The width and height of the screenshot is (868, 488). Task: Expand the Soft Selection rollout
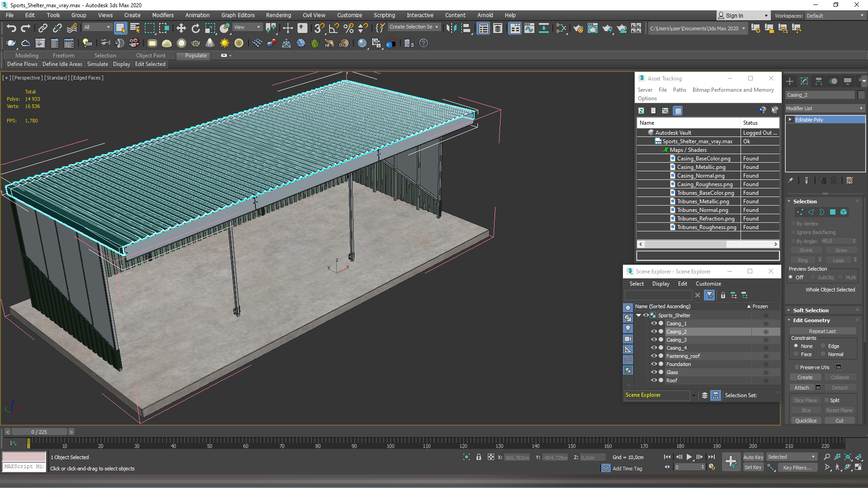(x=811, y=310)
